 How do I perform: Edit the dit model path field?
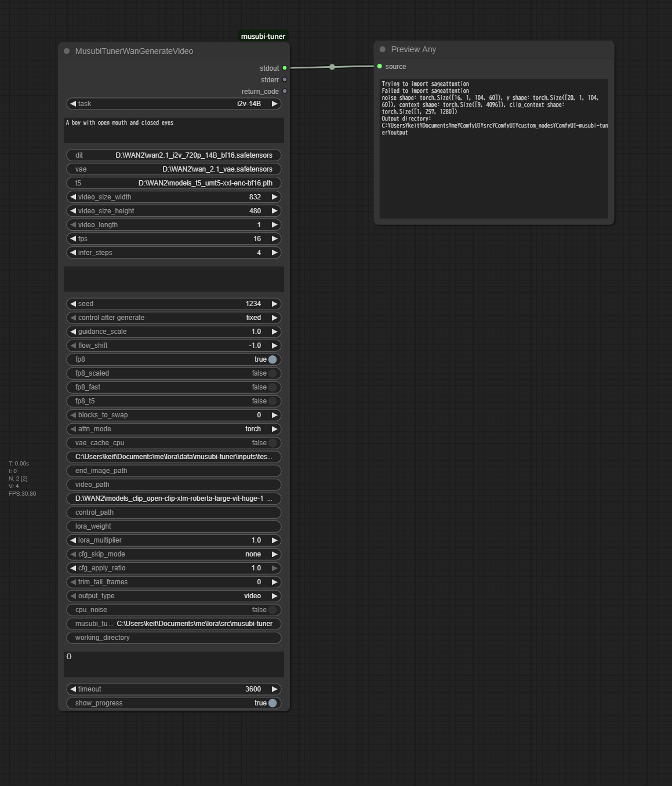[174, 155]
